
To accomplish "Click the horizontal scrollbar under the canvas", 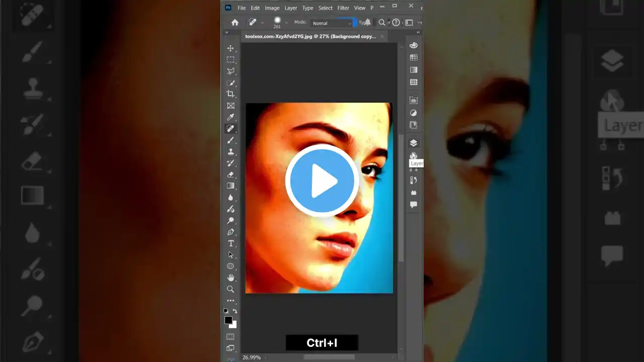I will pyautogui.click(x=329, y=357).
